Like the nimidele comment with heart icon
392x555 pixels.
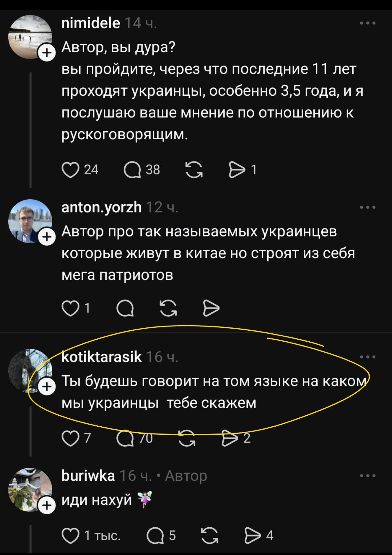[x=70, y=170]
